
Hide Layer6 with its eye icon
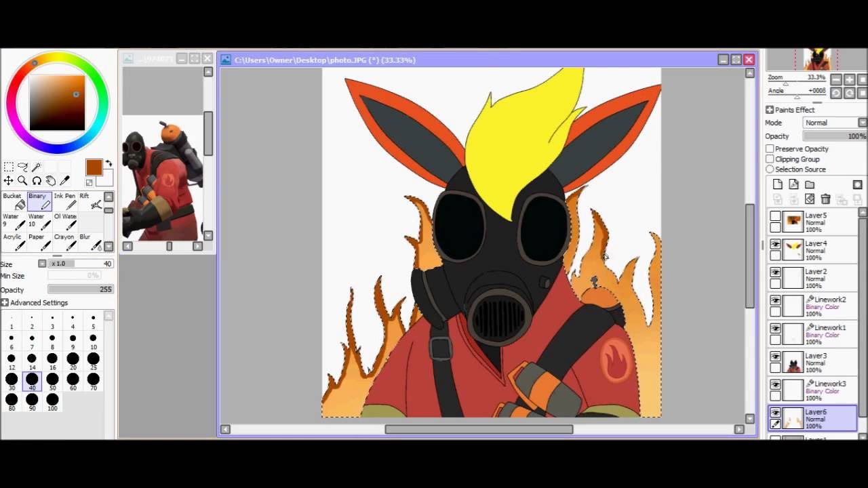point(775,413)
